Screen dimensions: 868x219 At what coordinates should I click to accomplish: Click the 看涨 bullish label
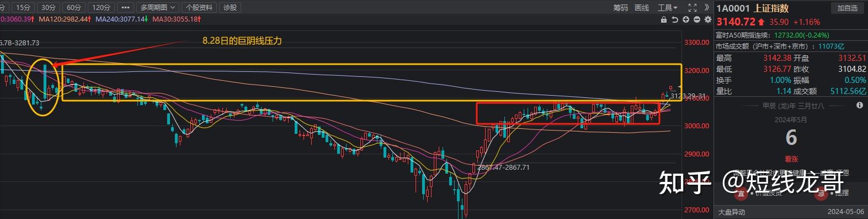(x=791, y=159)
